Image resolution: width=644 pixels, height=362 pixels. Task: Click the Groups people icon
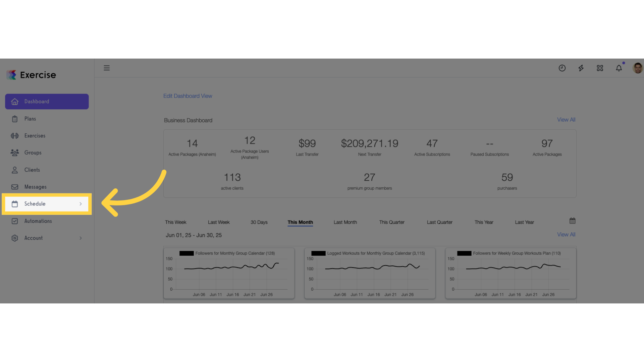15,153
